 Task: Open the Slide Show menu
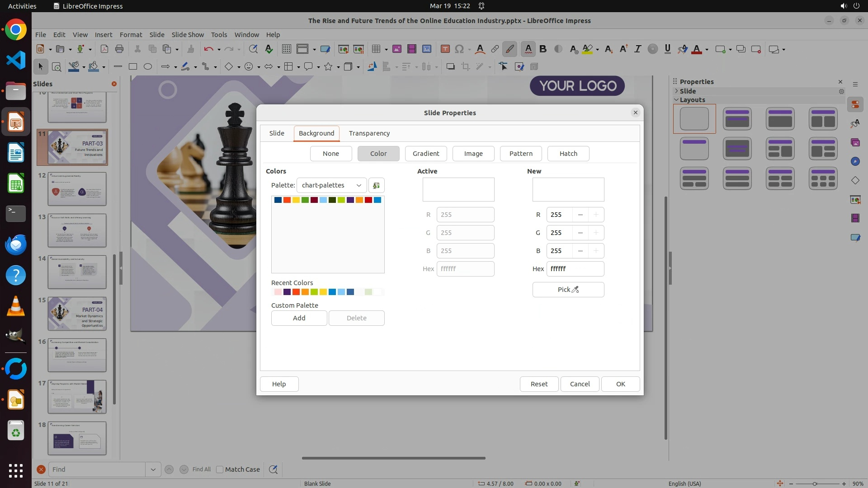[187, 35]
